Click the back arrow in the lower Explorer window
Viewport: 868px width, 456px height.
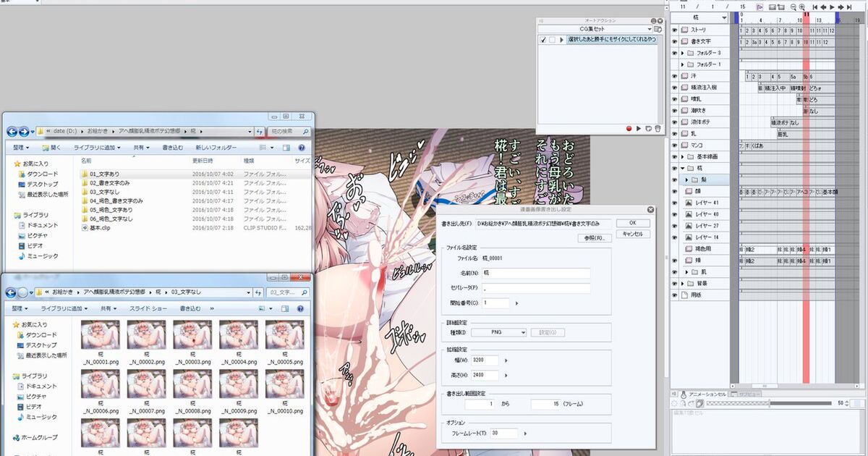(12, 292)
